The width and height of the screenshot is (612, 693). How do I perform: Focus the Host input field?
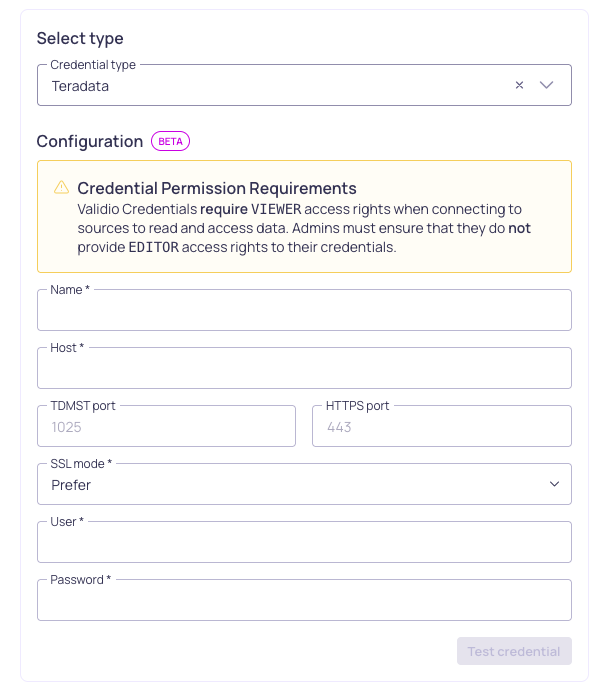tap(304, 368)
